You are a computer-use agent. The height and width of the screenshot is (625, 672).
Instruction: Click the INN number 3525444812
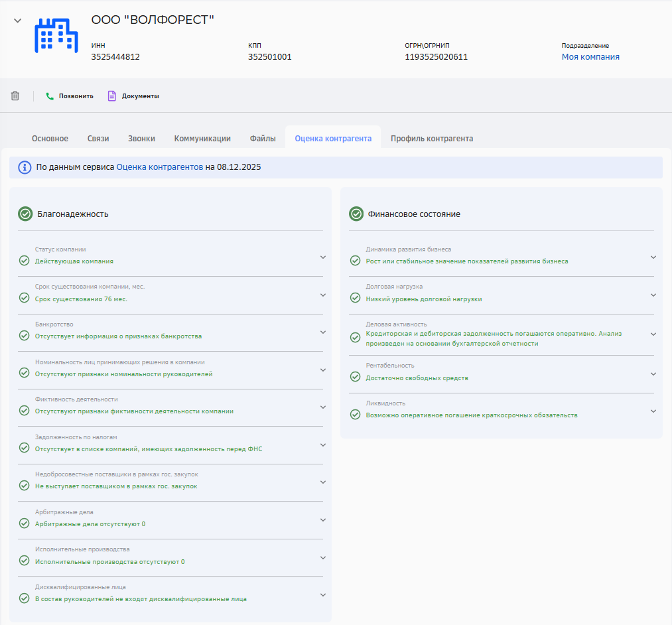(x=115, y=57)
